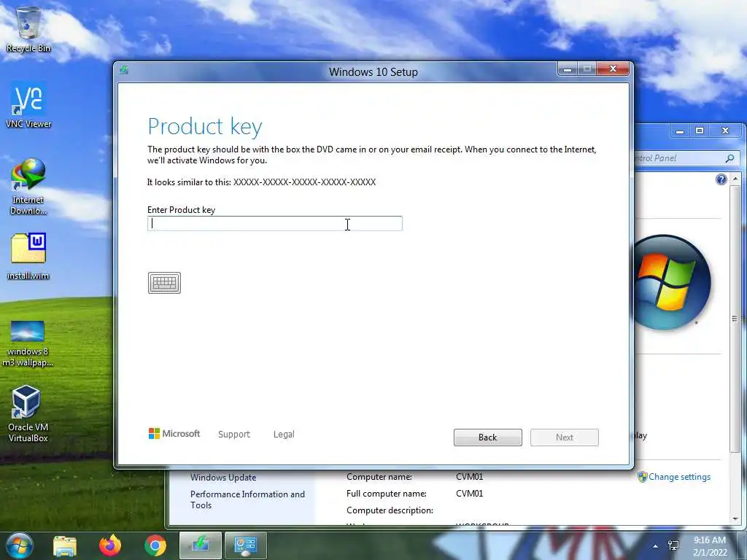Open File Explorer from the taskbar
The image size is (747, 560).
coord(65,545)
